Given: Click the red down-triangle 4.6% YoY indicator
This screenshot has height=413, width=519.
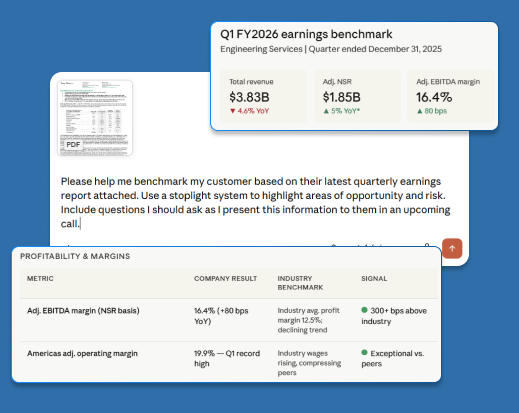Looking at the screenshot, I should pyautogui.click(x=249, y=111).
